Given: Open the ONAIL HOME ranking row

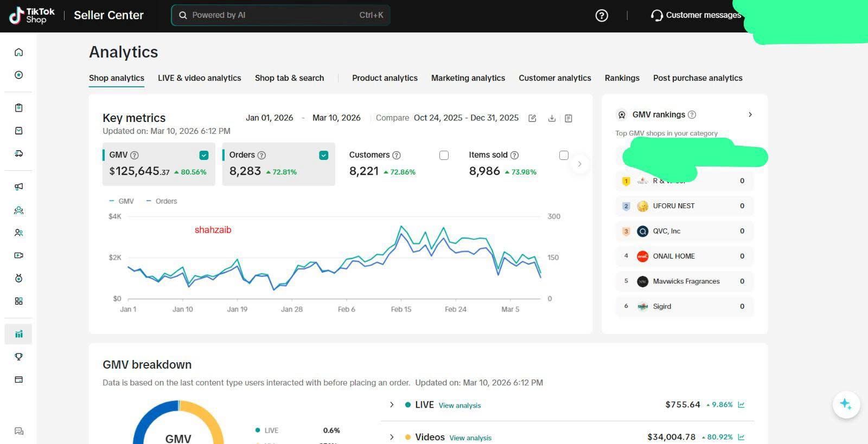Looking at the screenshot, I should tap(685, 256).
